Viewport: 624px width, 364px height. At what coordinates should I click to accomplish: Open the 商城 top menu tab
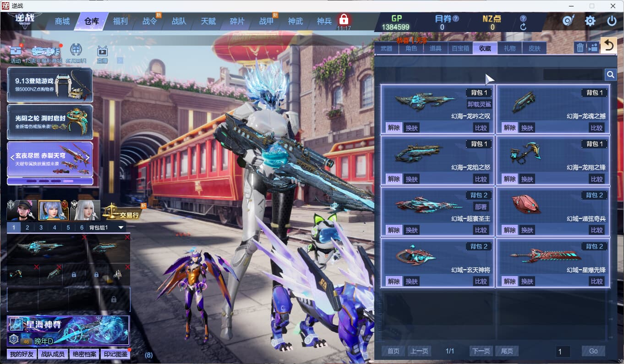point(62,21)
